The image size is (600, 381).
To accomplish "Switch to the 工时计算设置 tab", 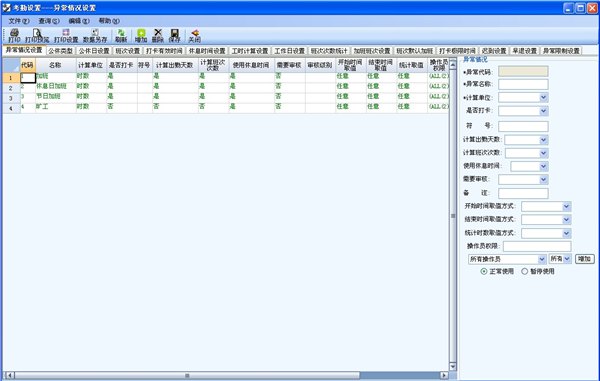I will coord(250,50).
